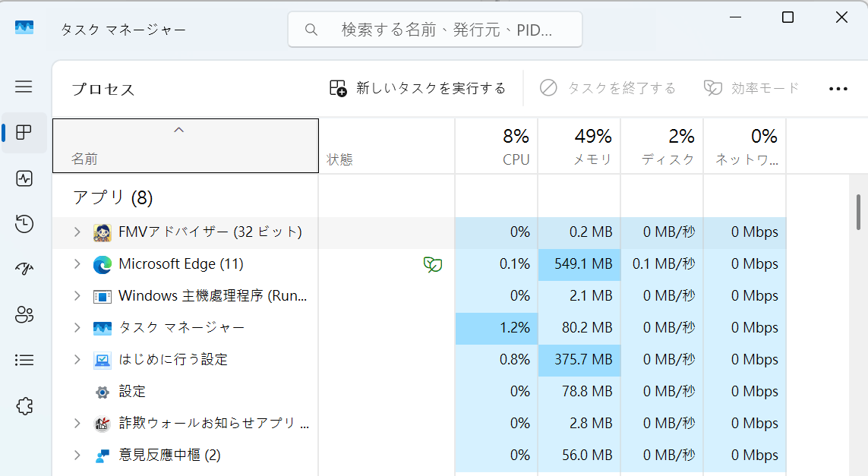Click the 意見反應中樞 app icon
The image size is (868, 476).
pos(103,456)
